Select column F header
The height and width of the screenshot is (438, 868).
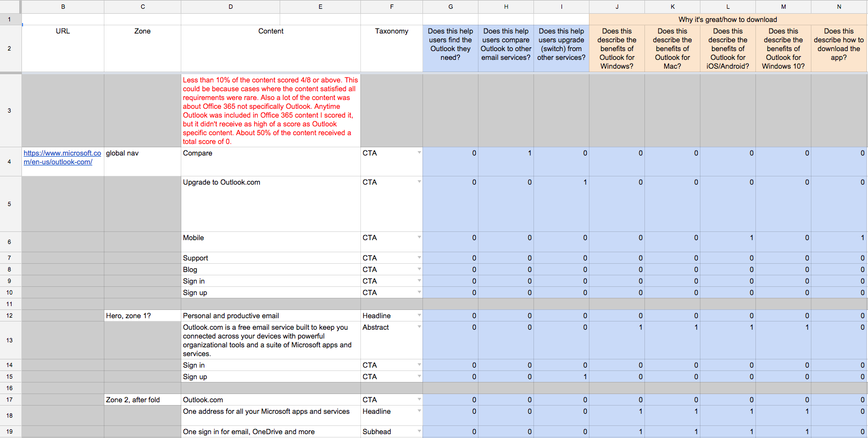pyautogui.click(x=392, y=7)
